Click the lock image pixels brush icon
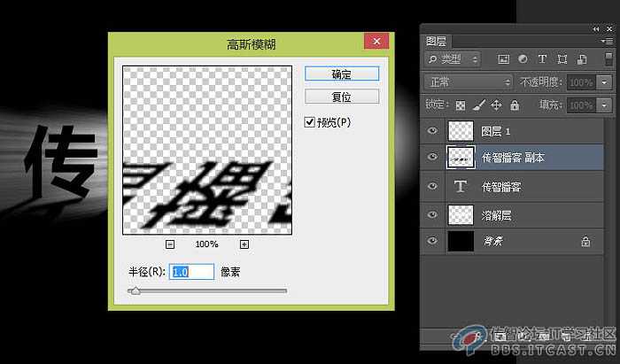The image size is (620, 364). pyautogui.click(x=478, y=105)
